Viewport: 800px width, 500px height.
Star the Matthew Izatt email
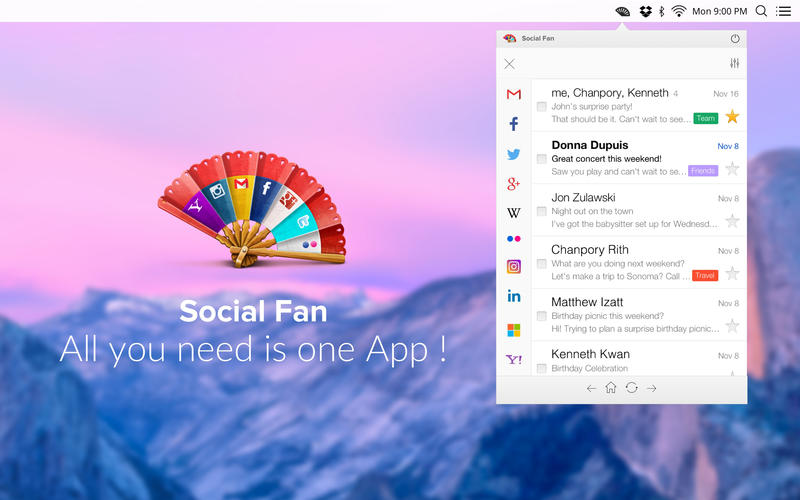pyautogui.click(x=732, y=326)
